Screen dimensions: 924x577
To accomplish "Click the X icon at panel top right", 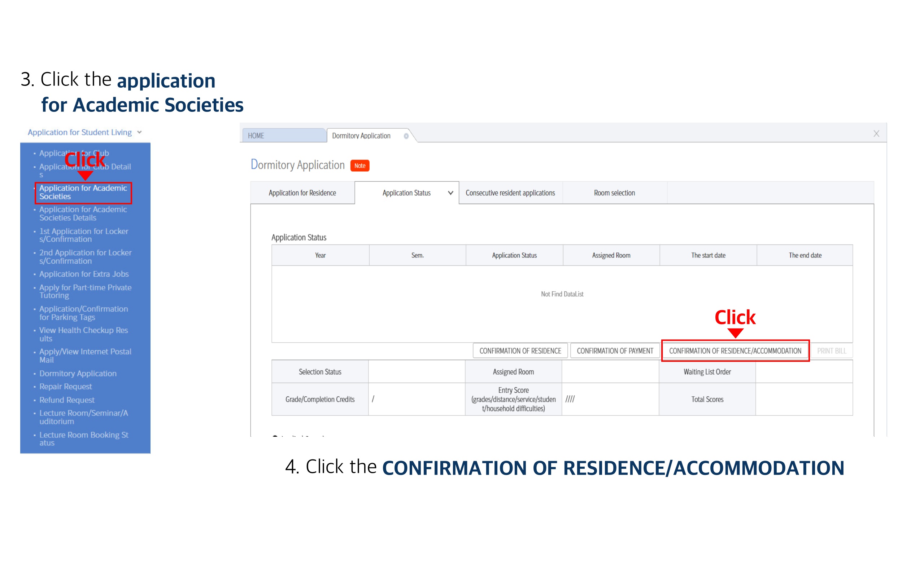I will [x=876, y=133].
